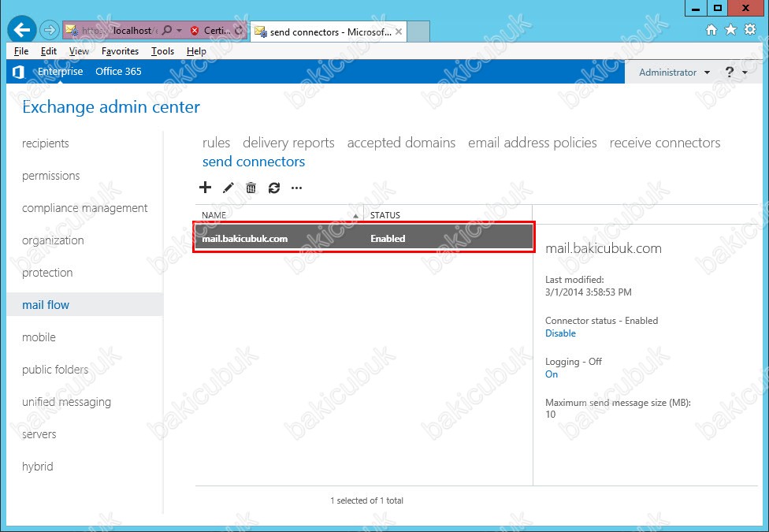Sort list by NAME column header

214,215
